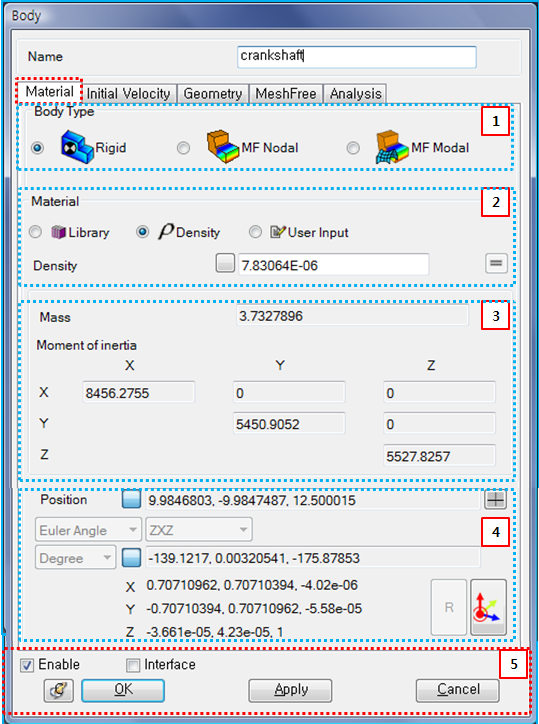The width and height of the screenshot is (539, 724).
Task: Click the Library book icon
Action: 61,232
